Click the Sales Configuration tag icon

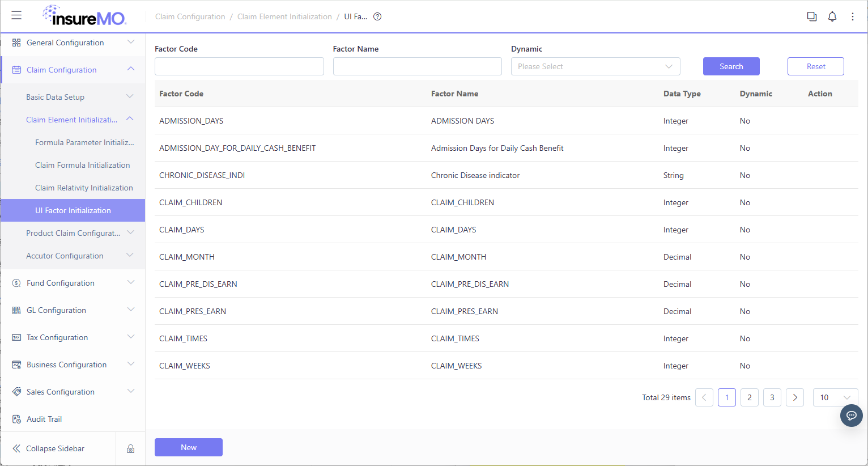16,392
